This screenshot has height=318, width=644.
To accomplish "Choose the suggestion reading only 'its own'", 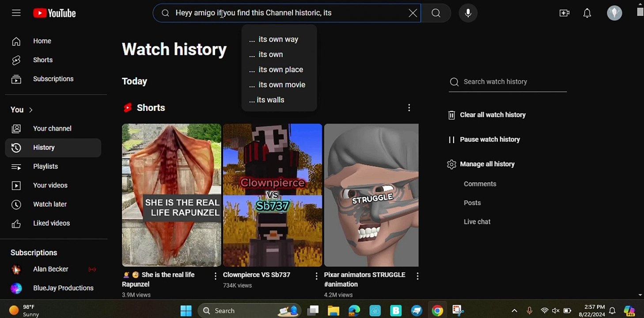I will point(279,54).
